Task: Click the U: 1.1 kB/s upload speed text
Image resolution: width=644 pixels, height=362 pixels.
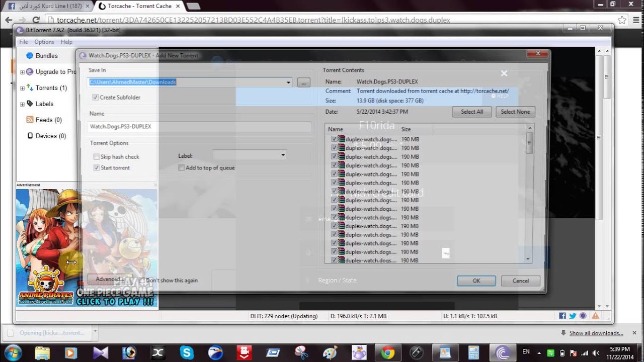Action: [x=470, y=316]
